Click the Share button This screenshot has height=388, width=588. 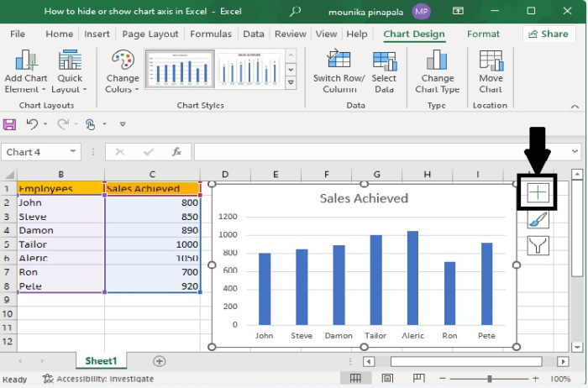(x=548, y=34)
